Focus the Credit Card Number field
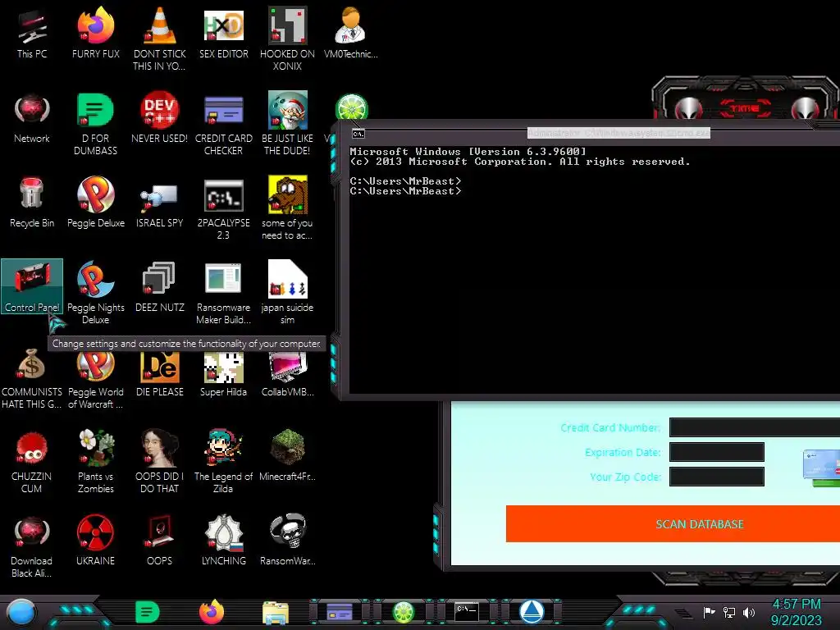Image resolution: width=840 pixels, height=630 pixels. [x=755, y=427]
